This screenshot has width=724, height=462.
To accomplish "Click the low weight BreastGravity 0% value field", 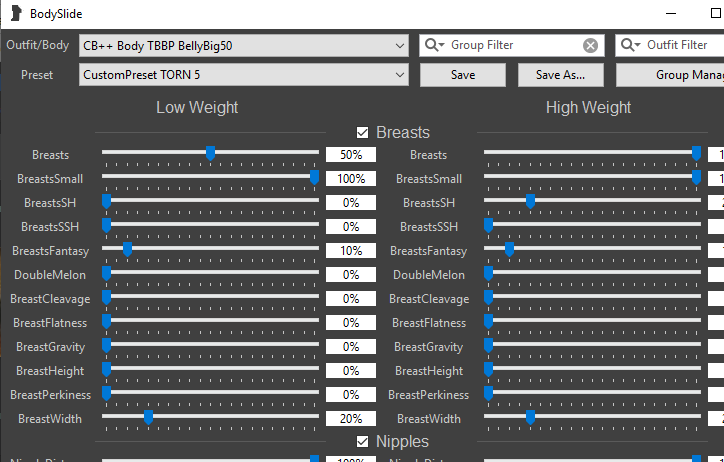I will tap(351, 346).
